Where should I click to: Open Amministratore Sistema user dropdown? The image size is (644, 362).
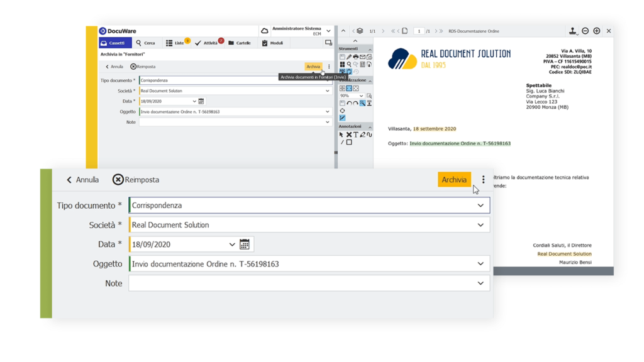[328, 31]
